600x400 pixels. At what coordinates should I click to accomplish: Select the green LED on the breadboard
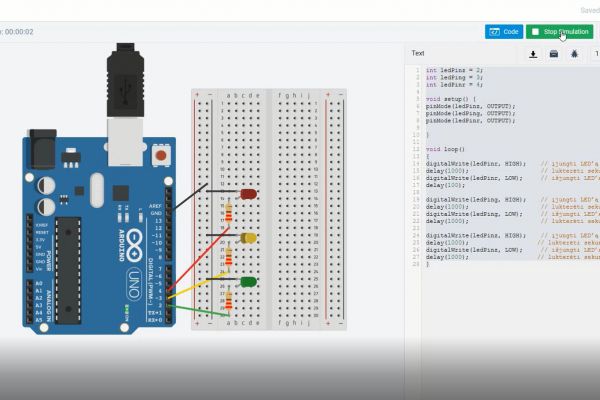248,282
